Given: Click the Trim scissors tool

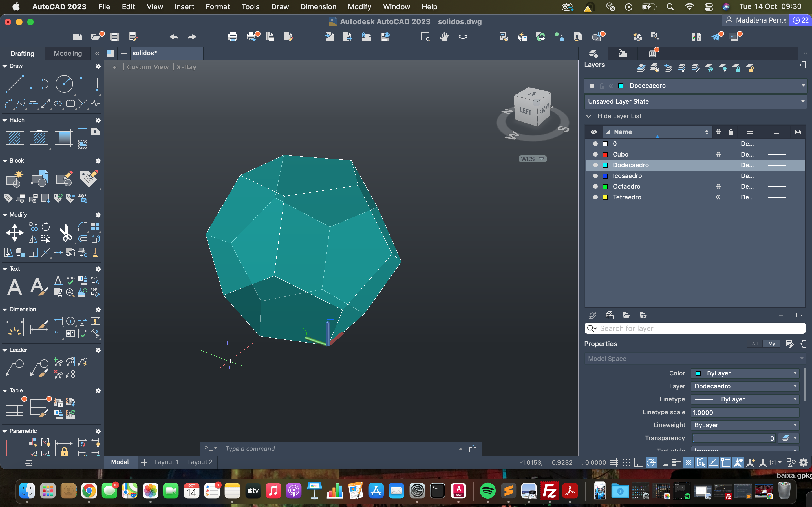Looking at the screenshot, I should (x=65, y=233).
